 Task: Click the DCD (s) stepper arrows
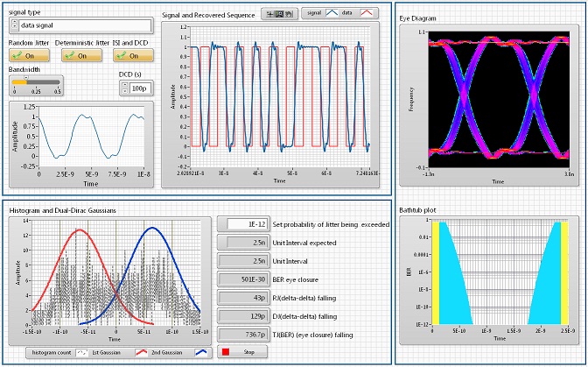coord(123,88)
